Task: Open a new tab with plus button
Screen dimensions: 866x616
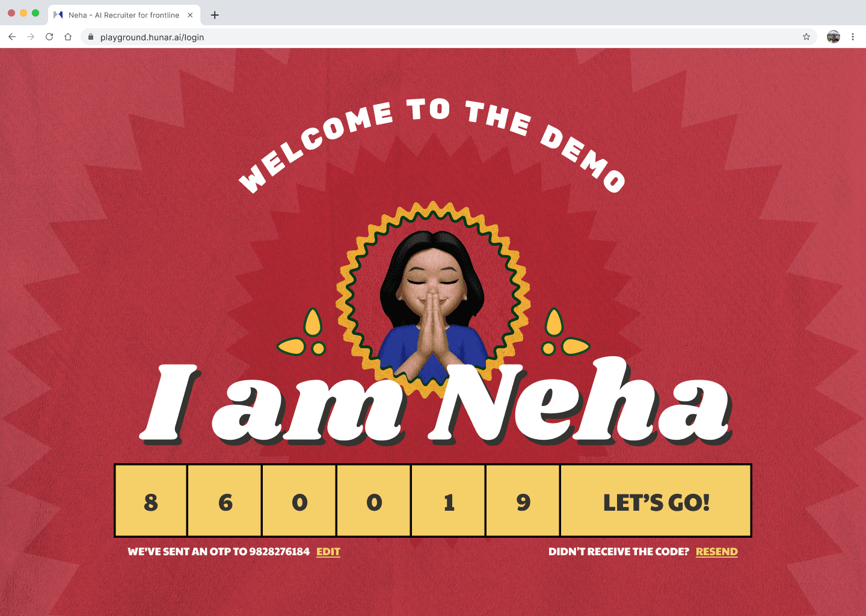Action: pos(215,15)
